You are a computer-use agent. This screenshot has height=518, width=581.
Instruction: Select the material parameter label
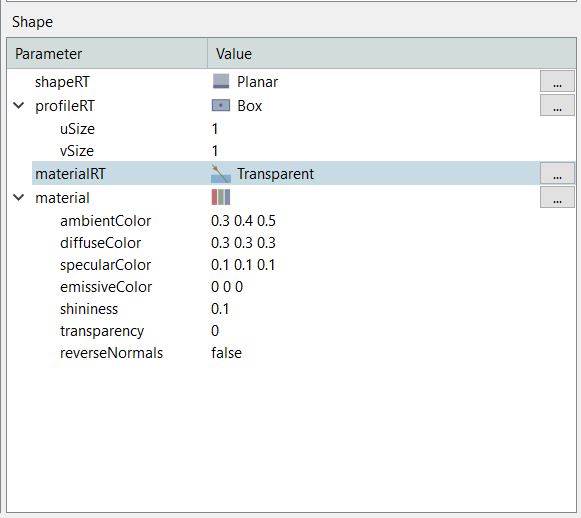coord(62,198)
